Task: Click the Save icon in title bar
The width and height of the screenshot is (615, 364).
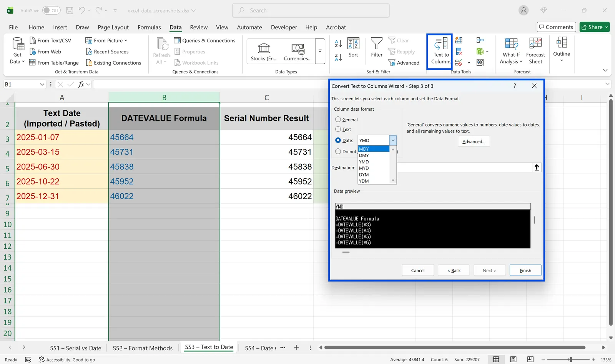Action: 70,10
